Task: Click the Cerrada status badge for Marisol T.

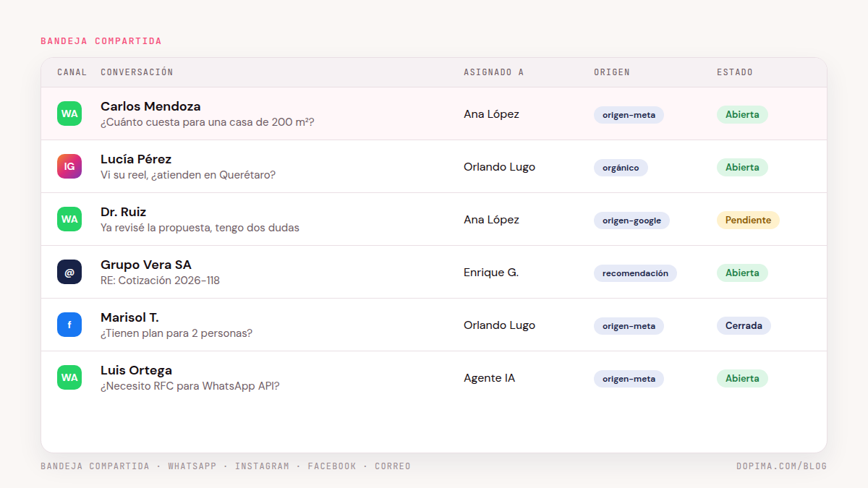Action: pyautogui.click(x=744, y=325)
